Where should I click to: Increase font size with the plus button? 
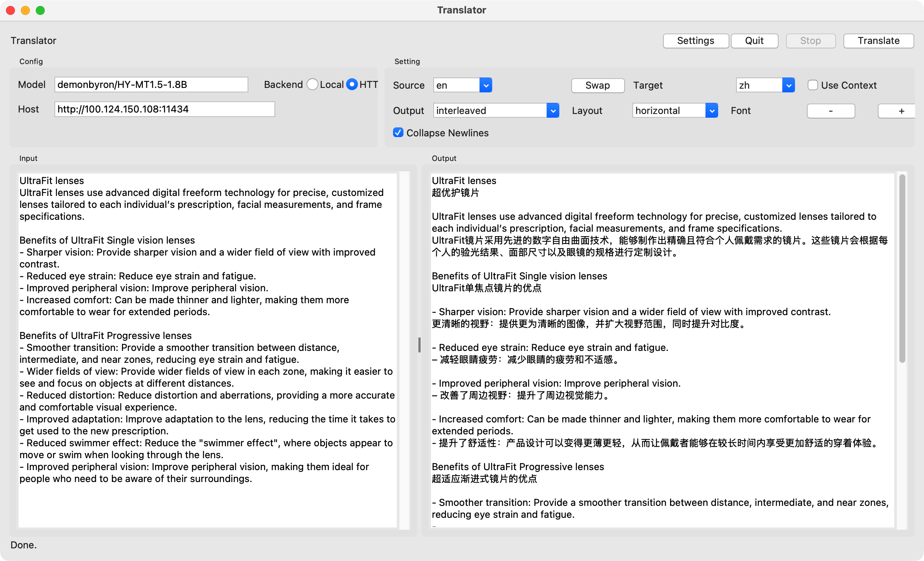[x=902, y=111]
